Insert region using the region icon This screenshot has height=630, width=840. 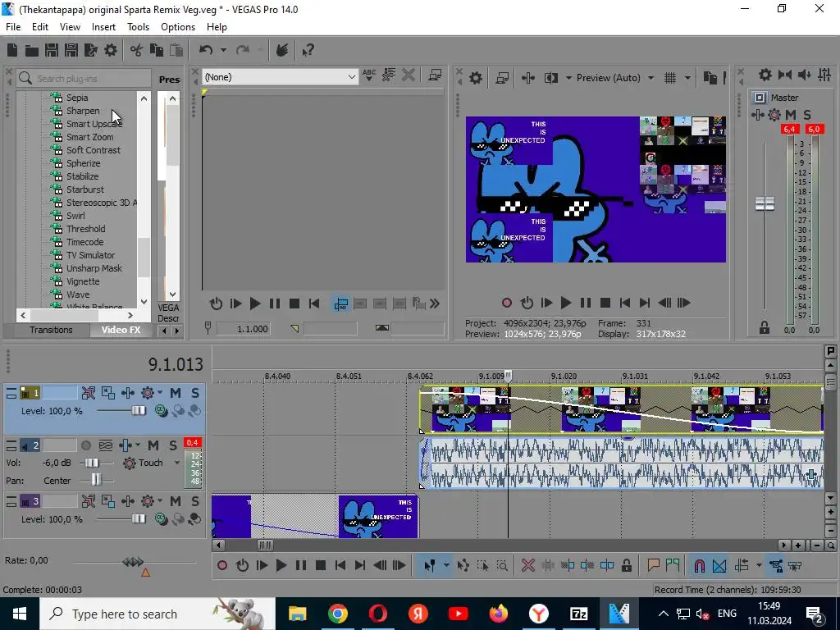point(673,565)
